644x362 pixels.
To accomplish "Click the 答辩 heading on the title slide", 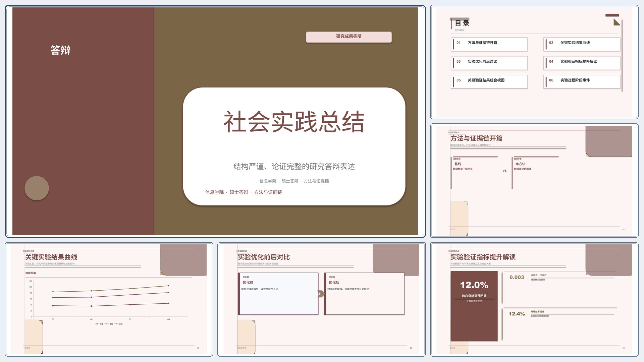I will 60,50.
